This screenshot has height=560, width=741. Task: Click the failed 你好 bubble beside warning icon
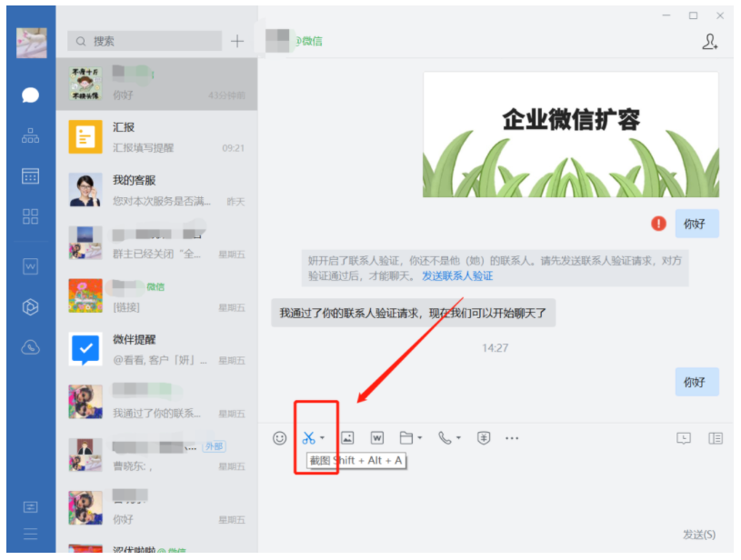(697, 224)
